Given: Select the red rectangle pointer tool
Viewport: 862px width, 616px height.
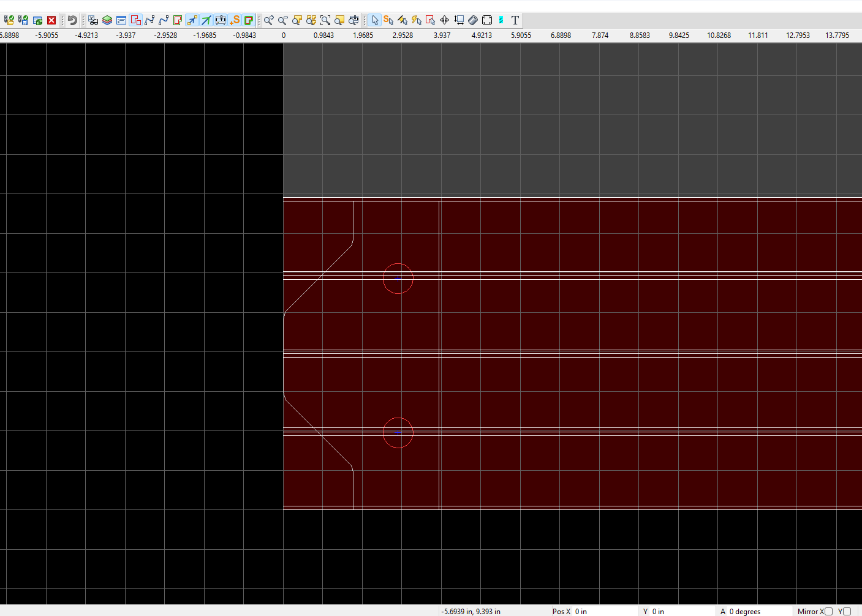Looking at the screenshot, I should coord(431,20).
